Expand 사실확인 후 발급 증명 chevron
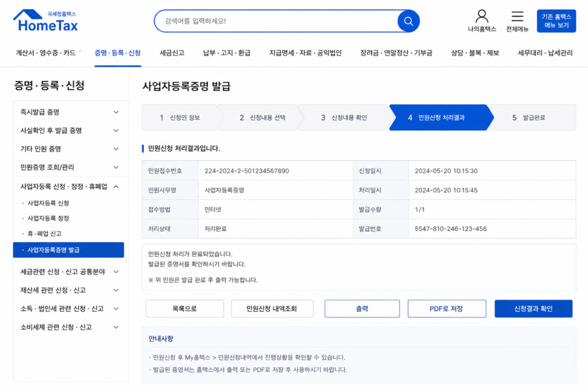 point(116,130)
